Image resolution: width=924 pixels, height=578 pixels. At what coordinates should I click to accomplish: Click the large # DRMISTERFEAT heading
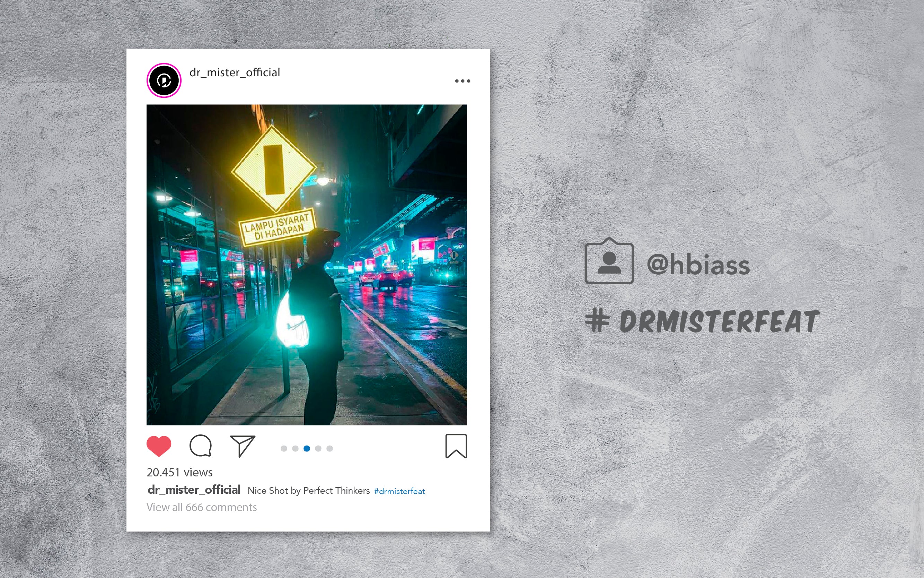coord(702,321)
